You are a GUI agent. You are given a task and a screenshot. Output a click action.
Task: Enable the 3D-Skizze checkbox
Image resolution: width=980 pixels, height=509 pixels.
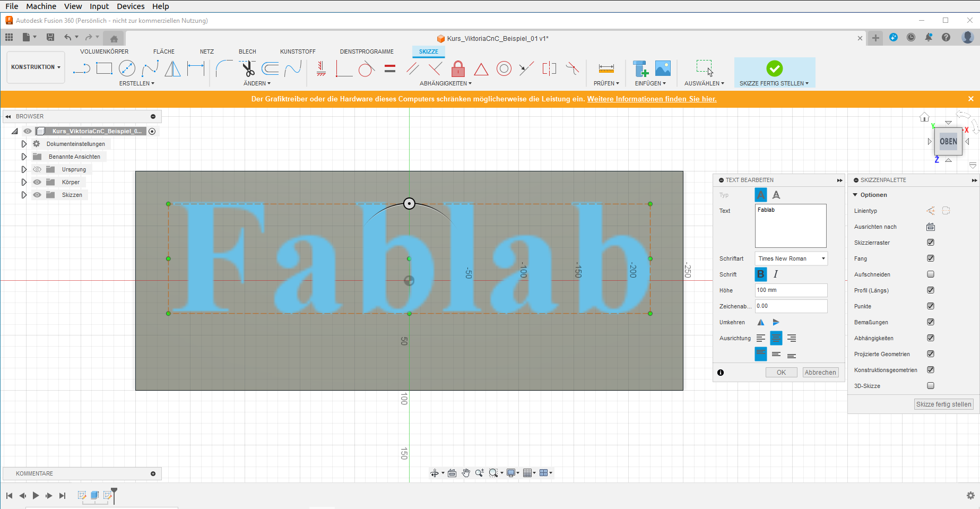pos(930,386)
